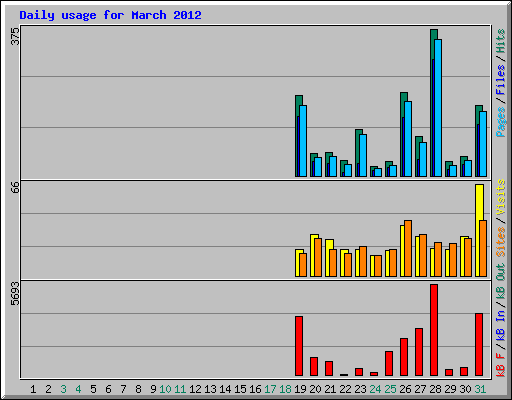Click the red kB bar for day 20

(314, 367)
